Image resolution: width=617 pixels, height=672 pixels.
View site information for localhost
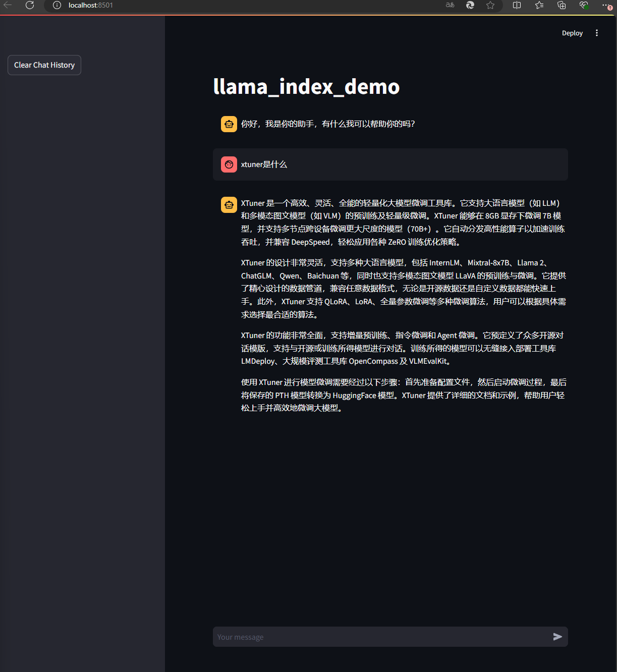coord(56,6)
